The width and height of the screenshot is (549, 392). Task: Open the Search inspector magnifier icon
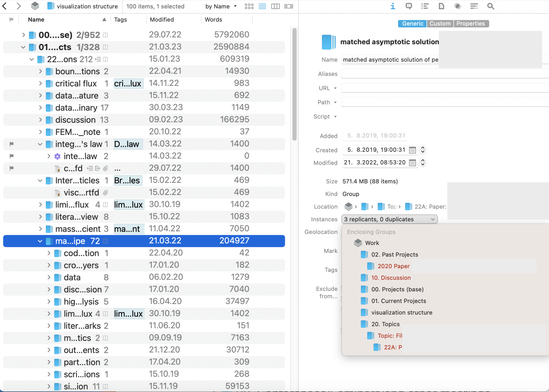coord(491,6)
